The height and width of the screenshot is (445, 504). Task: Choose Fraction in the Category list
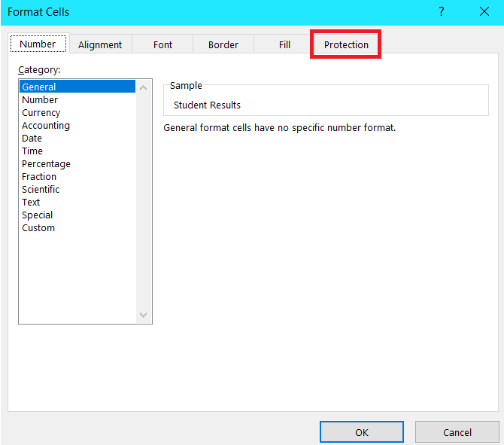(x=39, y=176)
